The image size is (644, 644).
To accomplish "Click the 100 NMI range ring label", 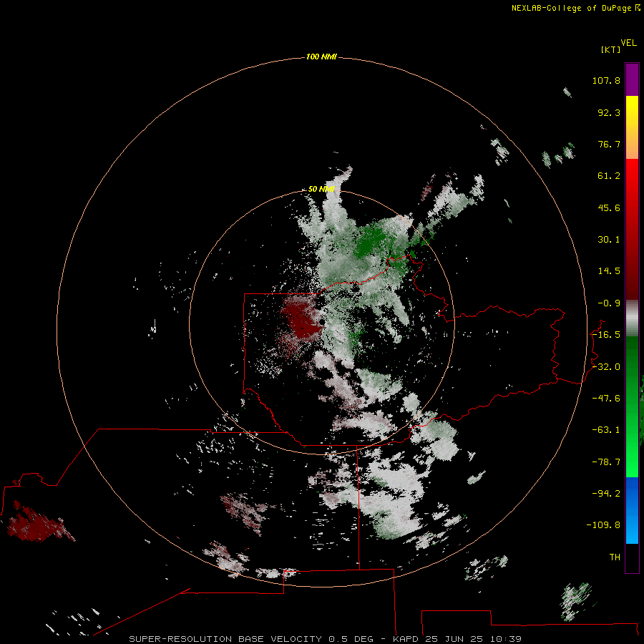I will coord(321,57).
